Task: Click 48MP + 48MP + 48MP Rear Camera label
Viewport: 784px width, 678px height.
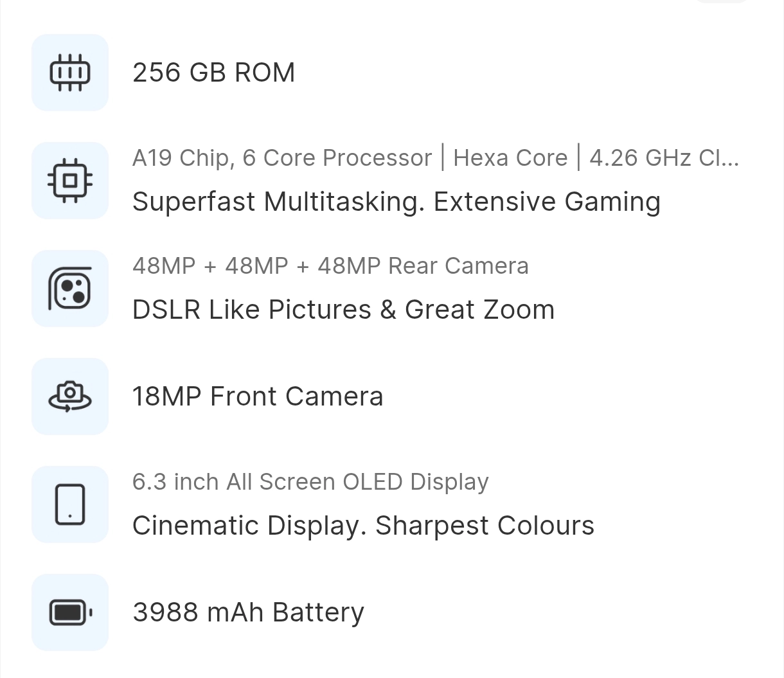Action: coord(330,266)
